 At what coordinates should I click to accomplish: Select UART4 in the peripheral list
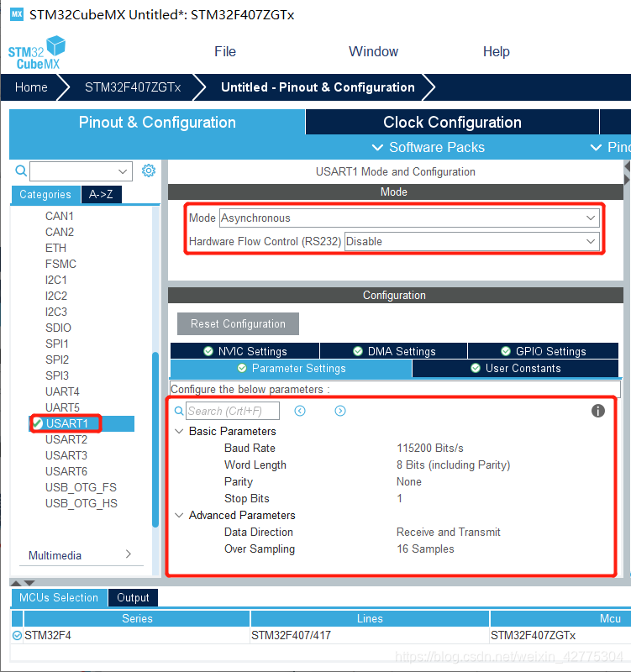tap(62, 391)
